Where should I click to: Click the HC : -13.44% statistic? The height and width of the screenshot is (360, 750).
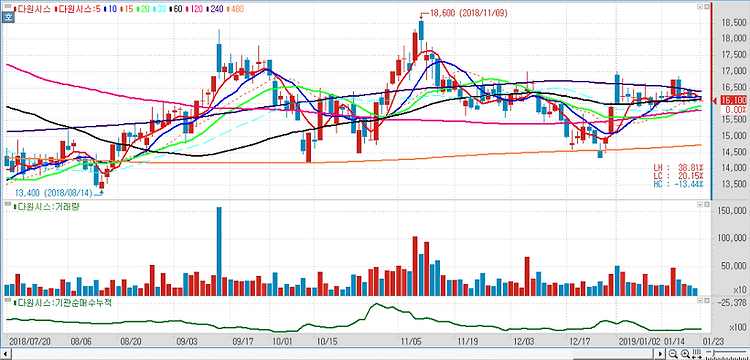678,184
